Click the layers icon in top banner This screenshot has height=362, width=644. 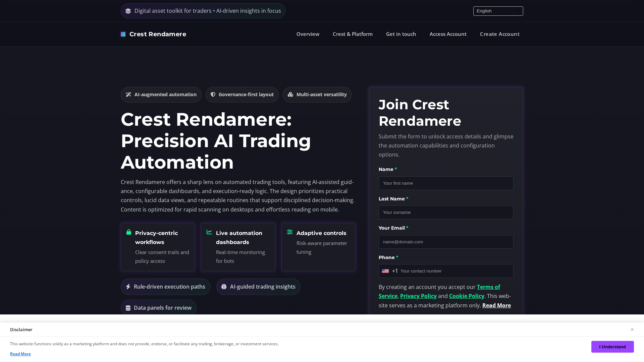[128, 11]
